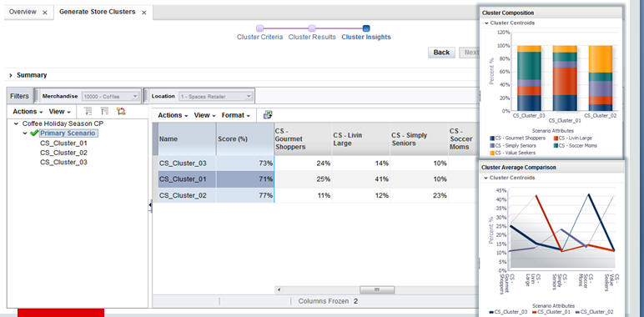Click the CS - Livin Large column header

361,138
